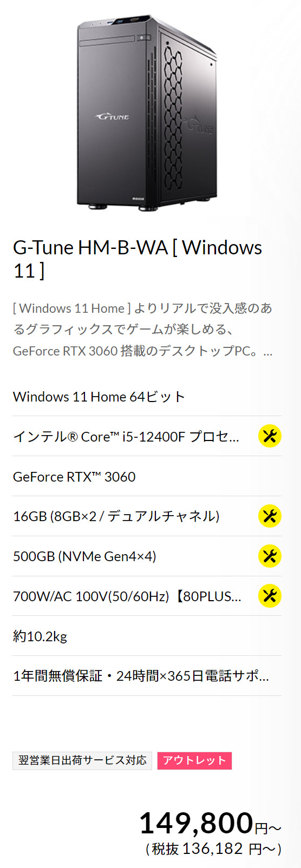Select the 500GB NVMe Gen4×4 storage row
This screenshot has height=868, width=301.
[147, 556]
